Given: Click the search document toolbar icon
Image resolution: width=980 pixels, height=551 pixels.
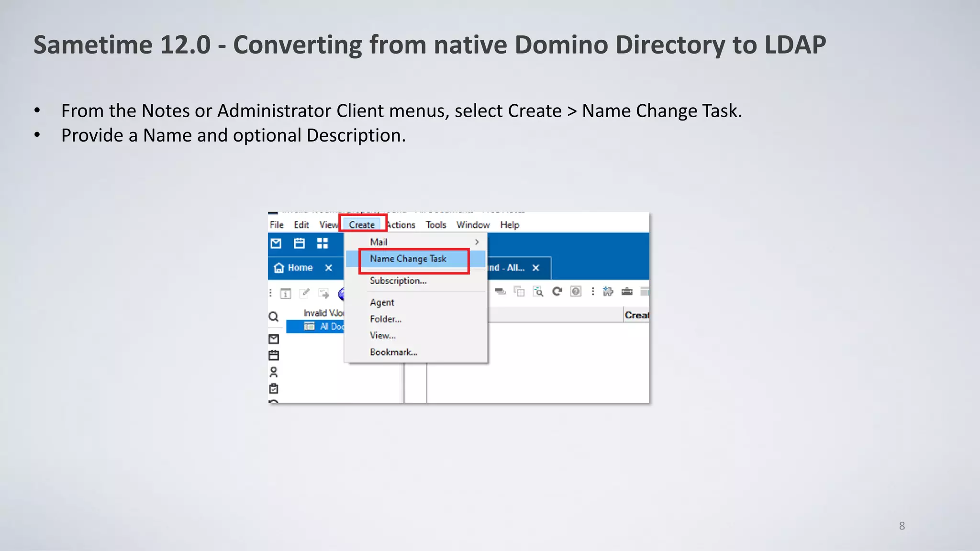Looking at the screenshot, I should (x=538, y=291).
